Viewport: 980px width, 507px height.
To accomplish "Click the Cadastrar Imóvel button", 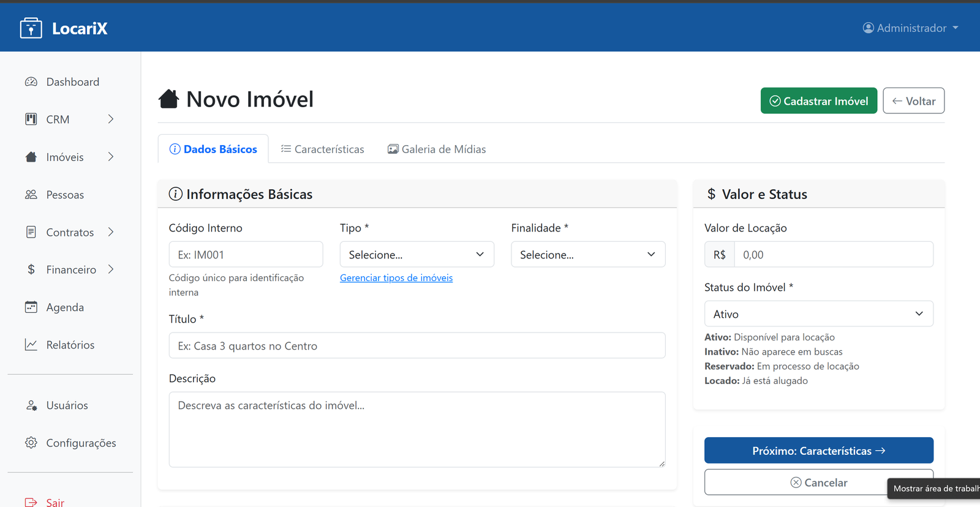I will tap(818, 101).
